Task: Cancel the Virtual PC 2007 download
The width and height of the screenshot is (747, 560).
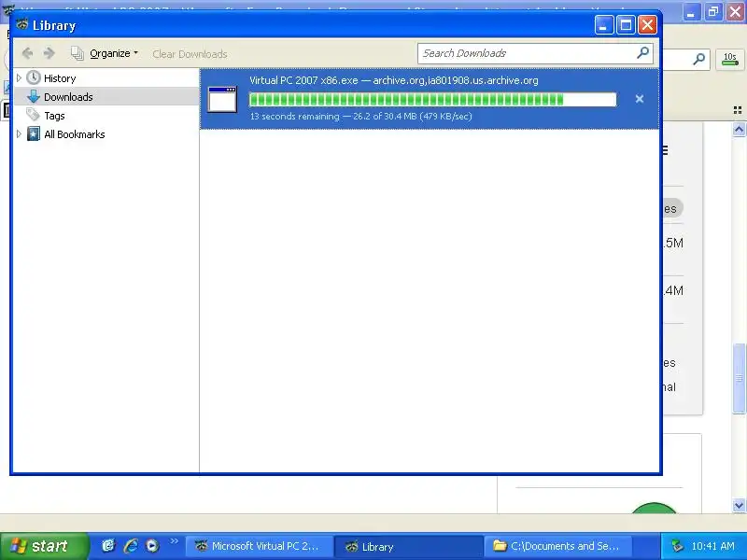Action: coord(640,99)
